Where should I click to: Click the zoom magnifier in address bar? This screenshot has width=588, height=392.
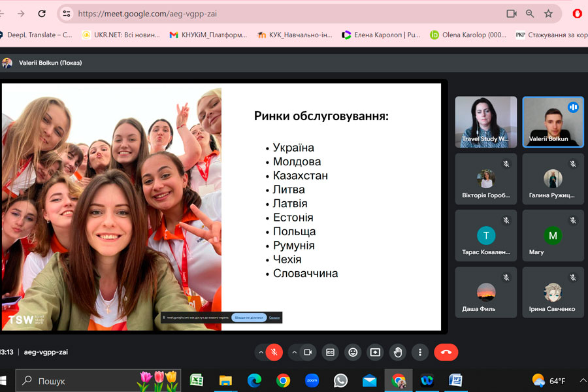click(x=530, y=13)
